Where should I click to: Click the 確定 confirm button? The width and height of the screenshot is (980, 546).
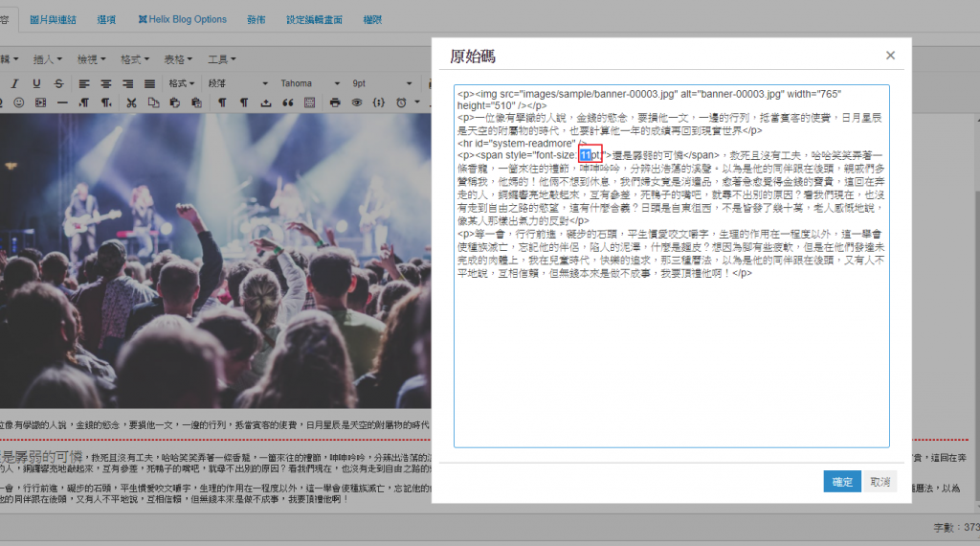842,482
